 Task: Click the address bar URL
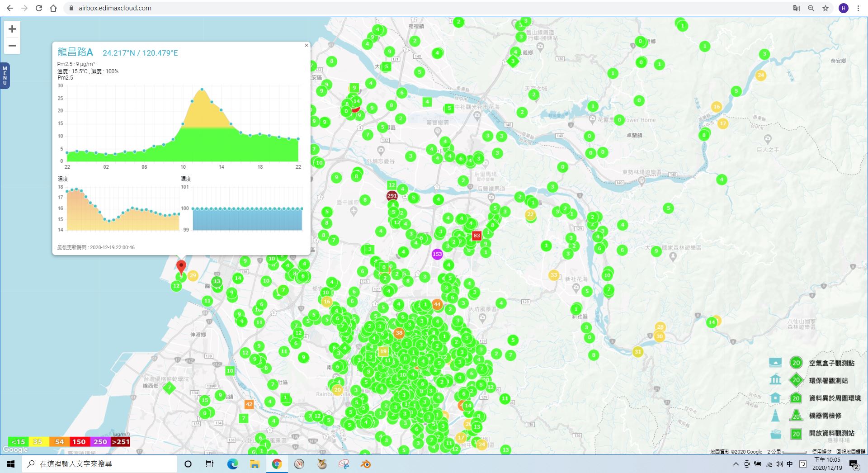pos(115,8)
